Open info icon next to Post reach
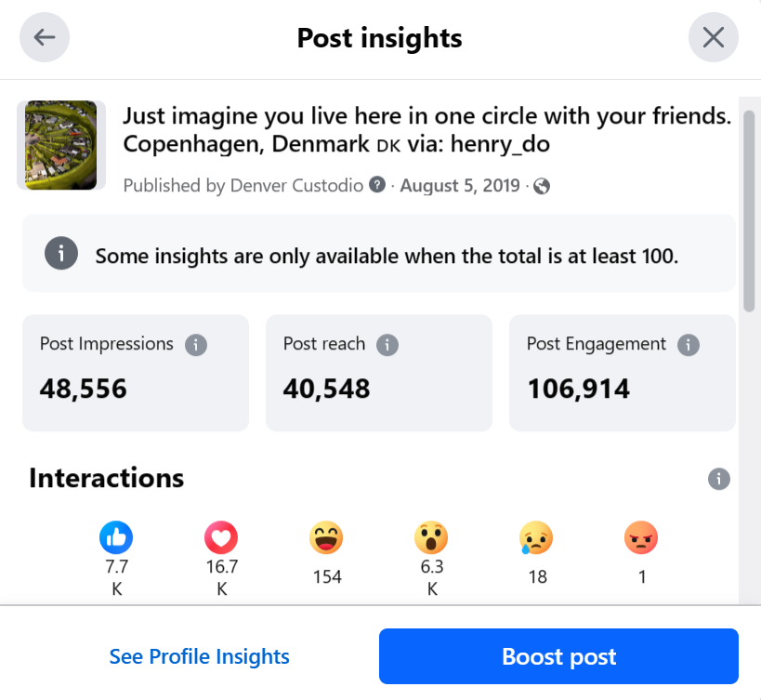This screenshot has width=761, height=700. point(387,345)
